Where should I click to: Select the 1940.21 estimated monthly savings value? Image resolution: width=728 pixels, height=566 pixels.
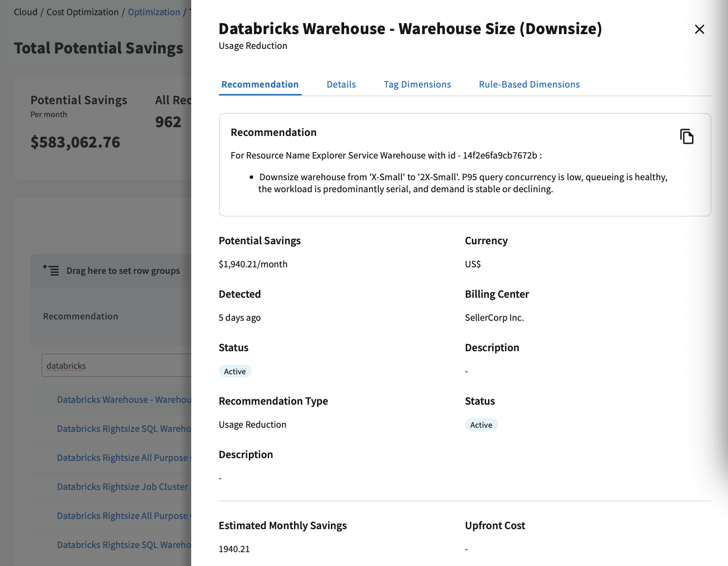[234, 549]
